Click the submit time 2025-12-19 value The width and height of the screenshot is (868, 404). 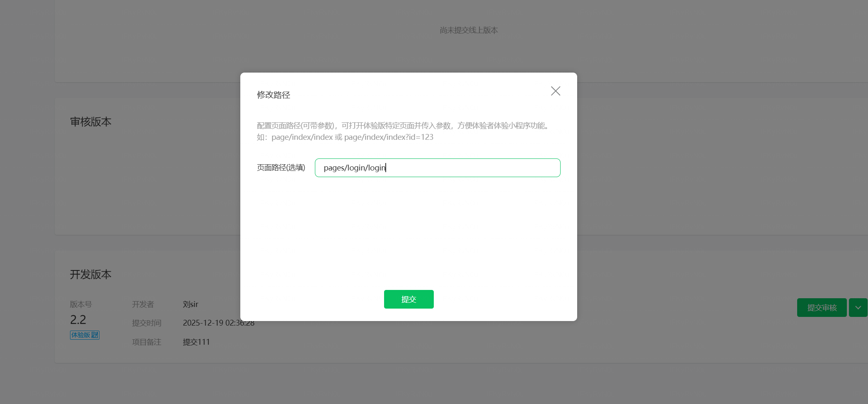pos(219,323)
